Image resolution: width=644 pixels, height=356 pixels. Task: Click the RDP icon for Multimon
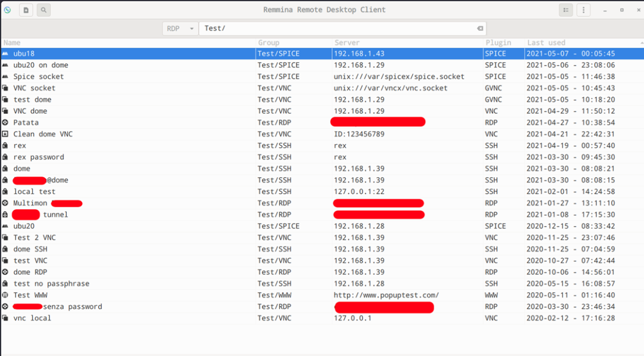tap(5, 203)
